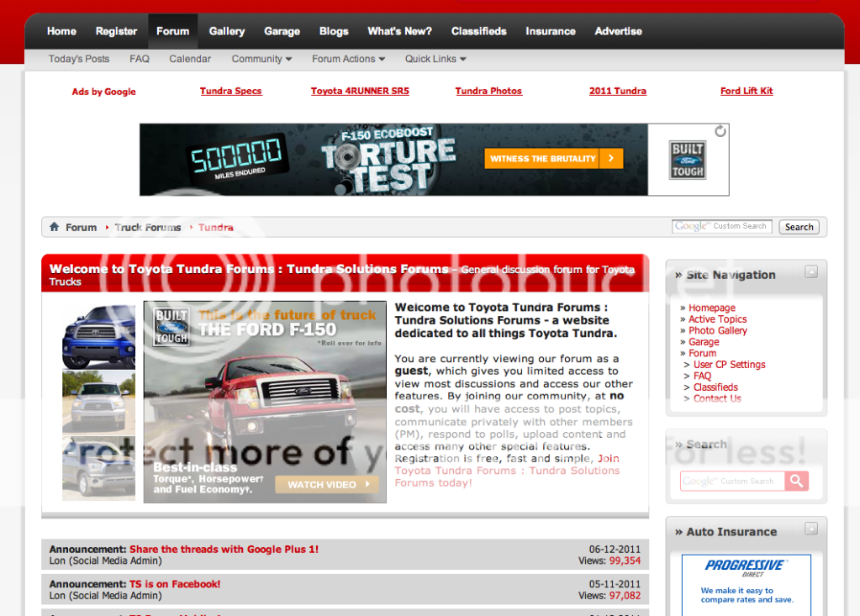
Task: Open the Forum Actions dropdown
Action: (x=348, y=59)
